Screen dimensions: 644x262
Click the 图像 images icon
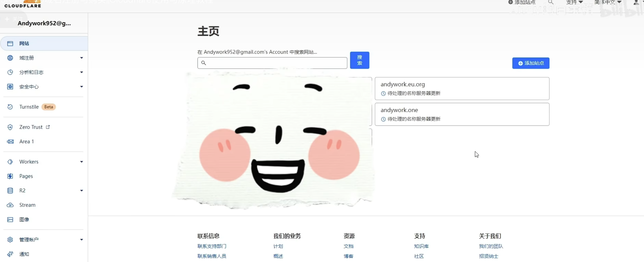point(10,219)
